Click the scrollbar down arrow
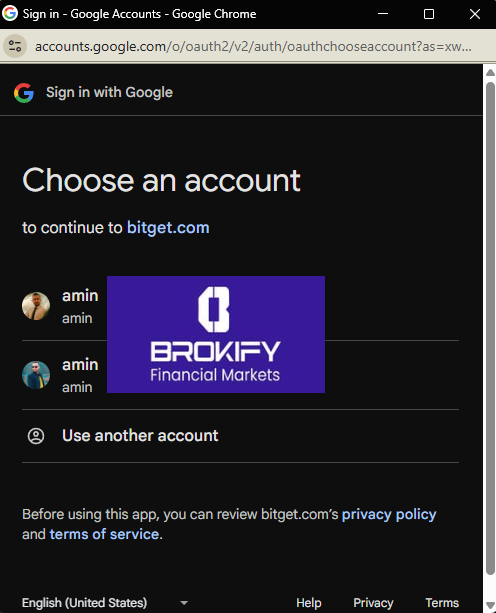496x613 pixels. click(490, 606)
